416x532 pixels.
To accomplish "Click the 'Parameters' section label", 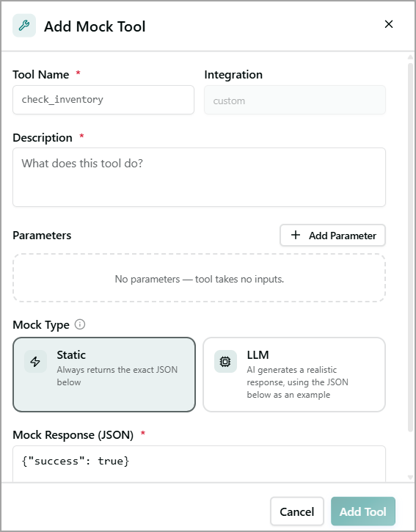I will pos(42,235).
